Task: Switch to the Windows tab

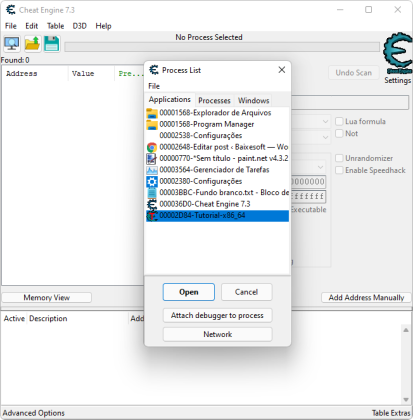Action: point(254,101)
